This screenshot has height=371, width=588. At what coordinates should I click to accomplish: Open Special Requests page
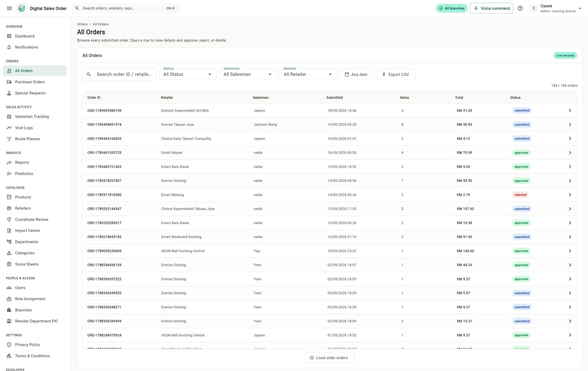click(35, 93)
